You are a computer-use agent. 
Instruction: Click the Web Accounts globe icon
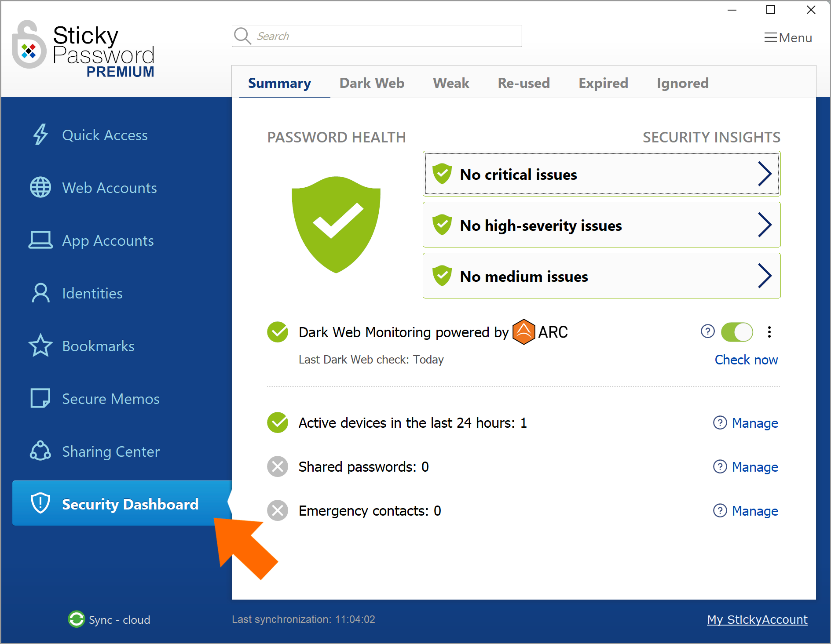click(40, 187)
